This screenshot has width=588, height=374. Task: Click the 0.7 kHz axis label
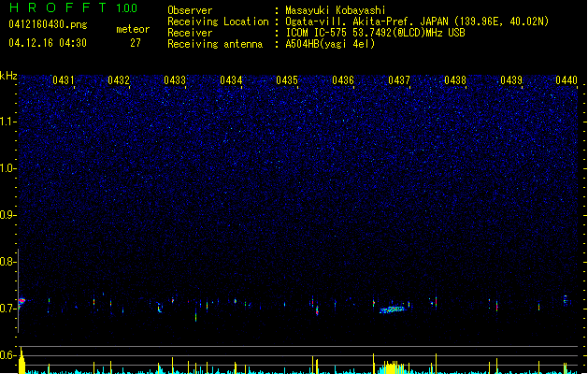[7, 309]
